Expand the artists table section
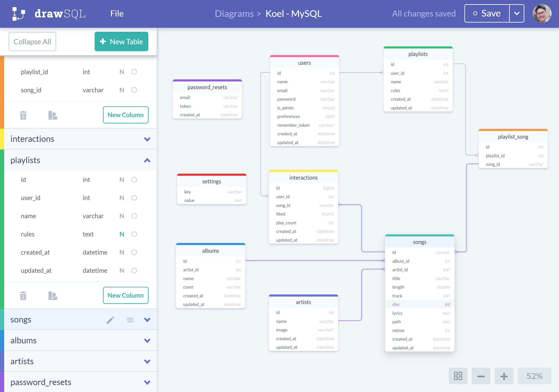Viewport: 559px width, 392px height. pos(147,361)
